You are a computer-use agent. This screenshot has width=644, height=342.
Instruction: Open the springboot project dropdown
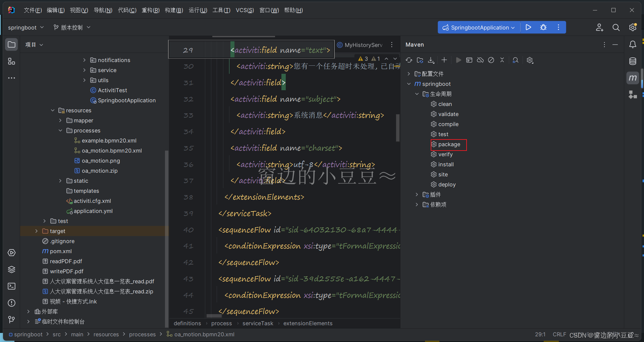(26, 27)
